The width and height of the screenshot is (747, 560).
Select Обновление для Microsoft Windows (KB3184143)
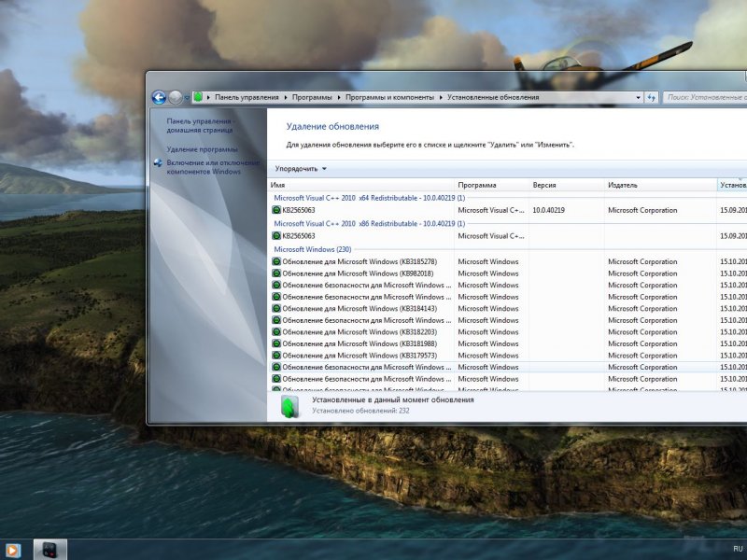pos(359,309)
